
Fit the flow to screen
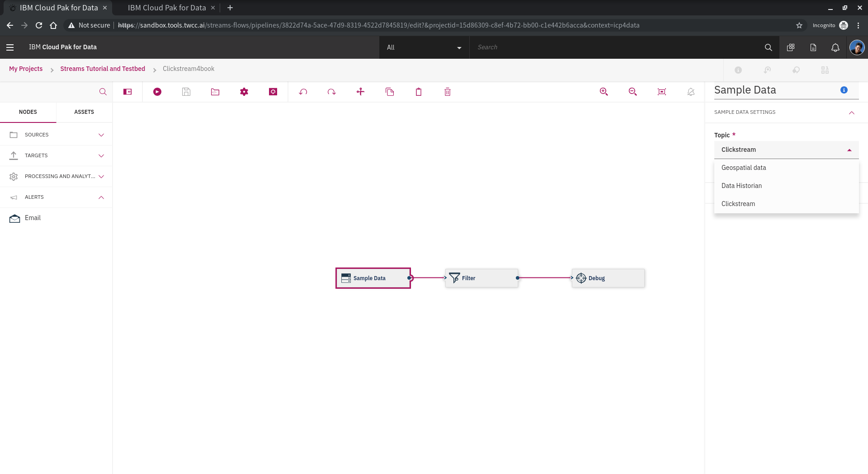coord(662,92)
